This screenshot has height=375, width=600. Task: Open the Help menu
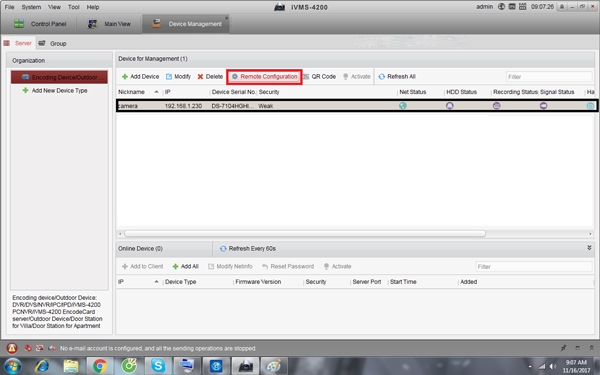pos(93,7)
